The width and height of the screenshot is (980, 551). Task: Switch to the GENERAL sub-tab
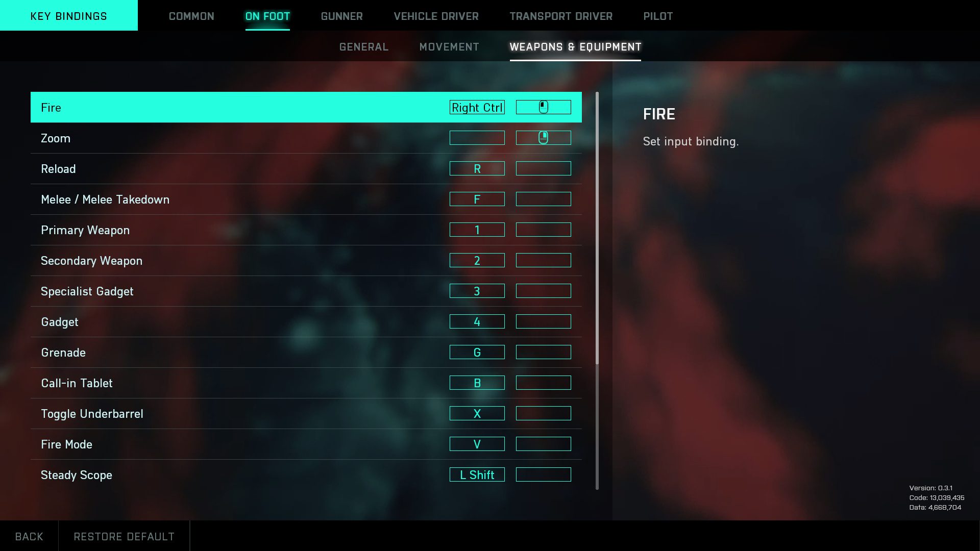point(363,46)
